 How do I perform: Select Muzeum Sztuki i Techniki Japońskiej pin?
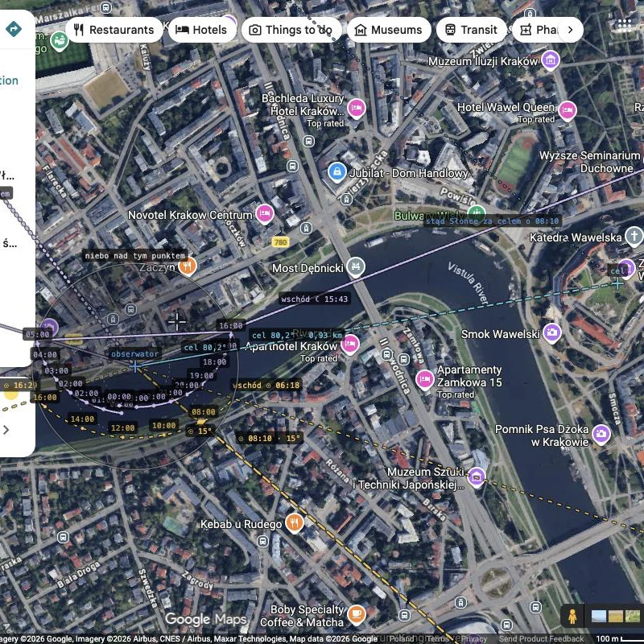[x=477, y=477]
